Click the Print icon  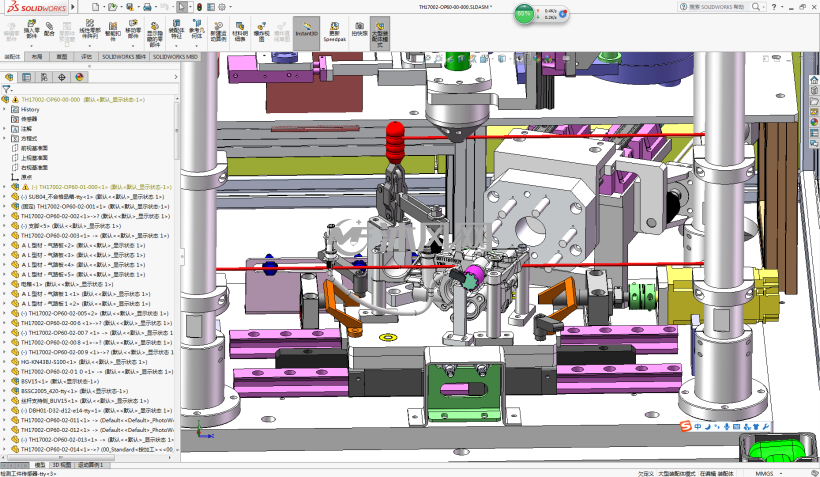(147, 7)
